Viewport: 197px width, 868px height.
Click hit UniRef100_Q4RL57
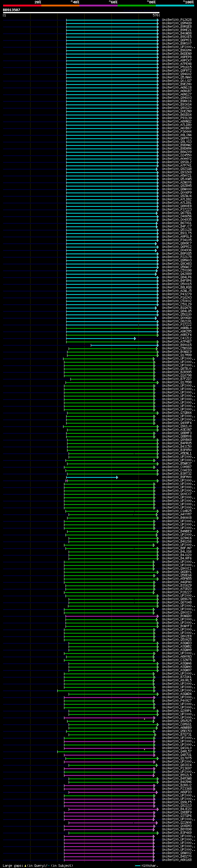tap(176, 751)
